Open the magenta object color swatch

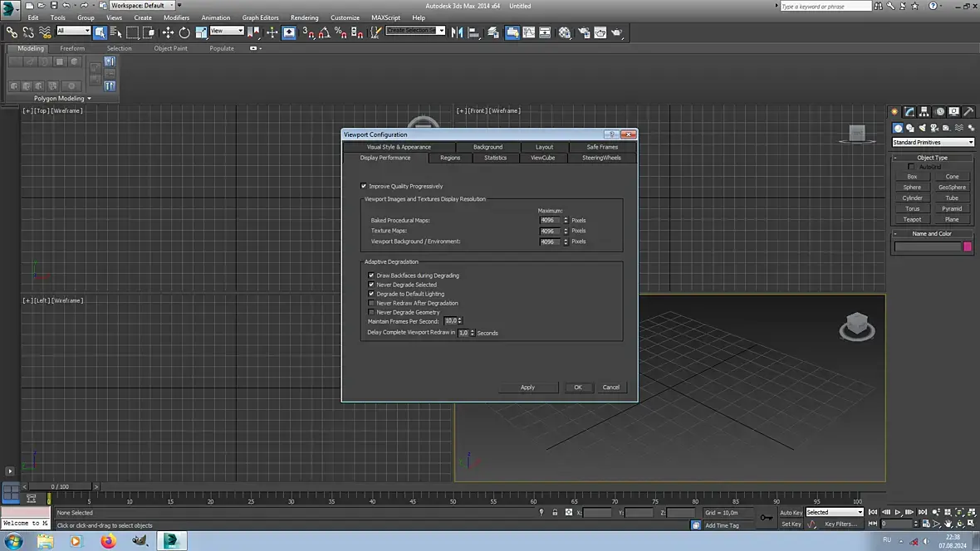click(968, 246)
